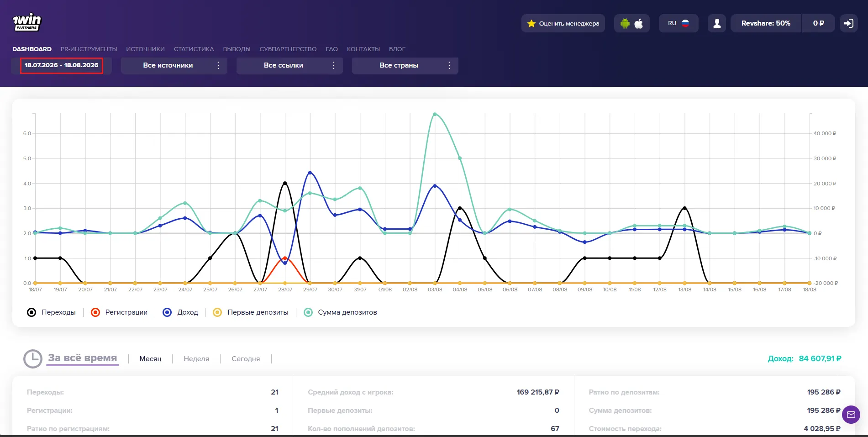Click the Ратио по регистрациям label
The height and width of the screenshot is (437, 868).
click(68, 429)
